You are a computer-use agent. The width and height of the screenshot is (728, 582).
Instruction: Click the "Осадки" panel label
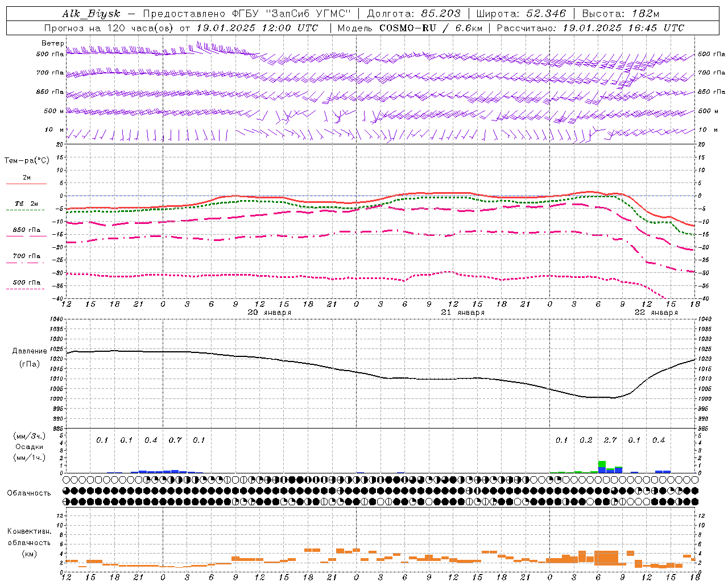pyautogui.click(x=29, y=447)
